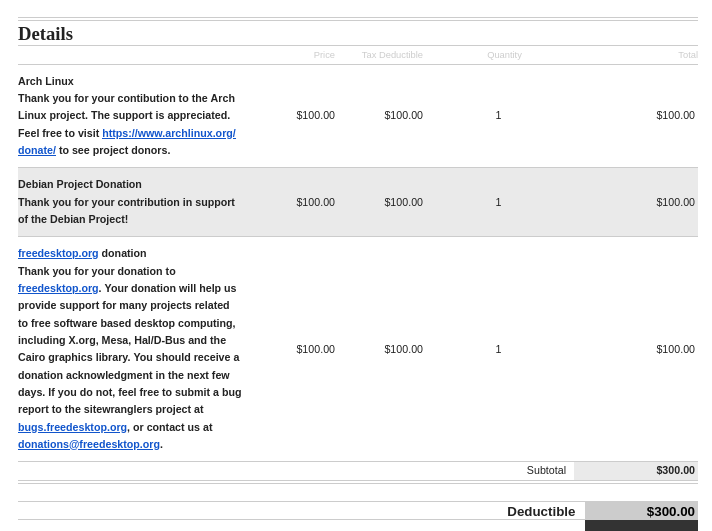
Task: Click the Price column header
Action: coord(324,55)
